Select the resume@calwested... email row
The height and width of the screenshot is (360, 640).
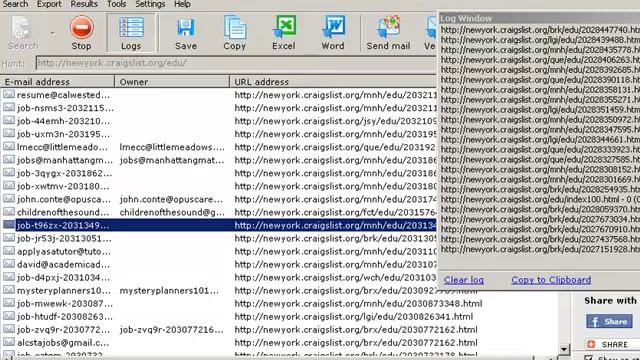[63, 95]
